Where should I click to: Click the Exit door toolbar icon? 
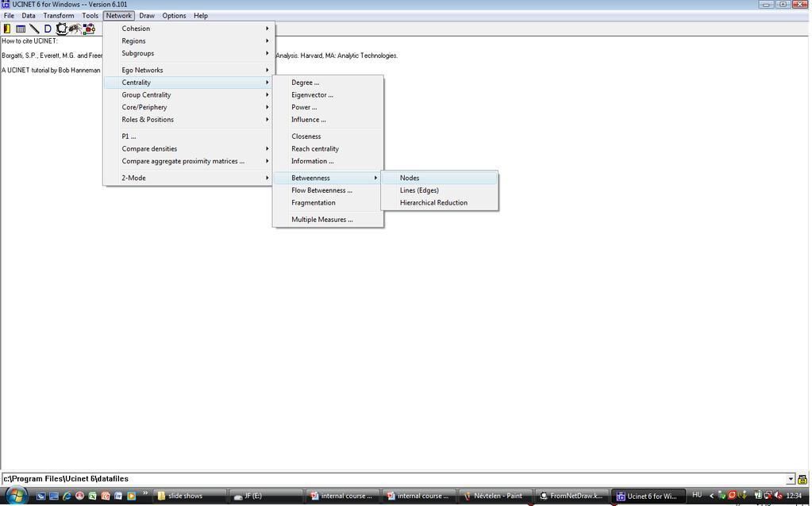6,29
